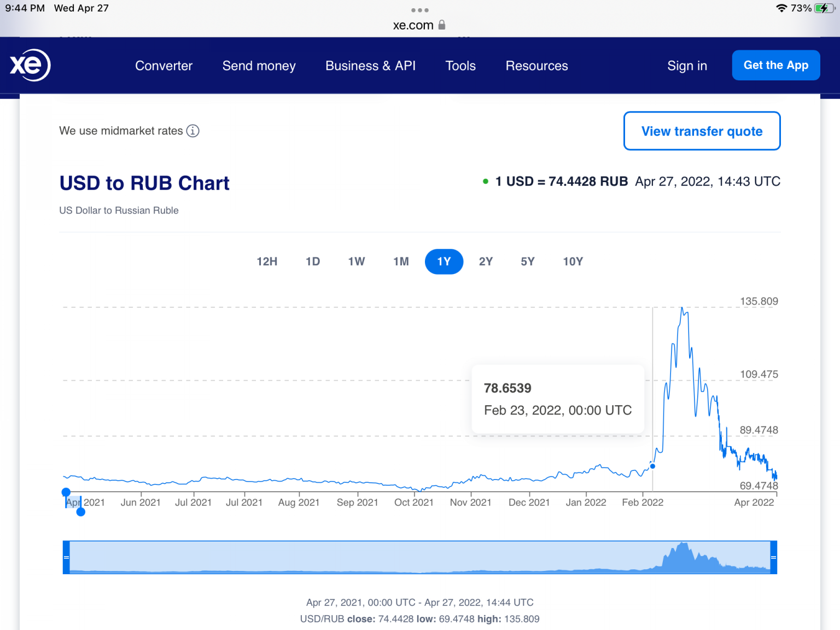Open Business & API menu
840x630 pixels.
(371, 66)
